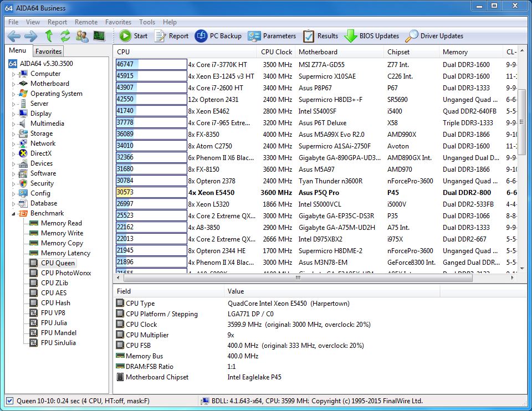This screenshot has height=411, width=532.
Task: Check for BIOS Updates
Action: click(x=371, y=36)
